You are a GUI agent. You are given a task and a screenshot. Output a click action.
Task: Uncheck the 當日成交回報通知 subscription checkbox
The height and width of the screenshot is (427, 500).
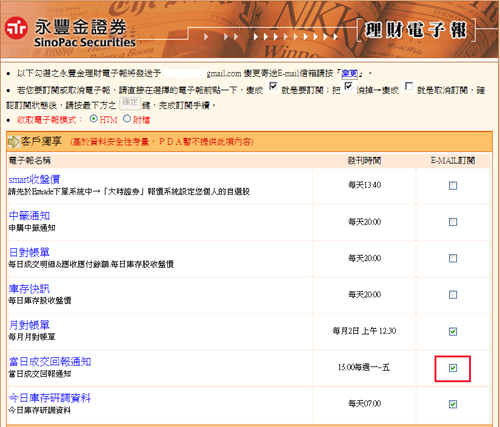(453, 368)
